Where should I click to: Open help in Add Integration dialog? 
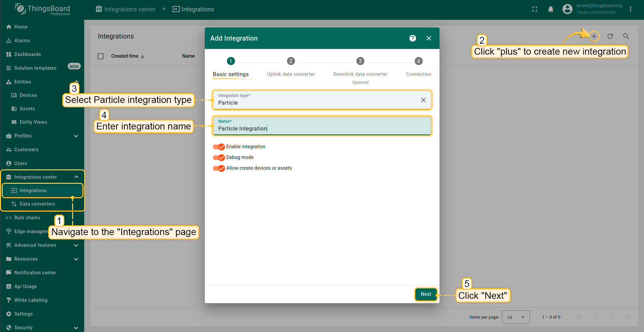pos(413,38)
